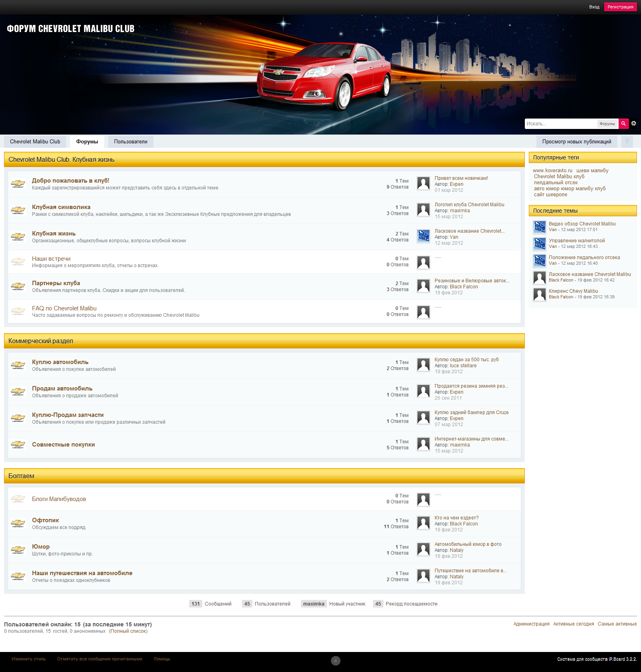Click Chevrolet icon beside 'Продам автомобиль'
The width and height of the screenshot is (641, 672).
[x=18, y=392]
